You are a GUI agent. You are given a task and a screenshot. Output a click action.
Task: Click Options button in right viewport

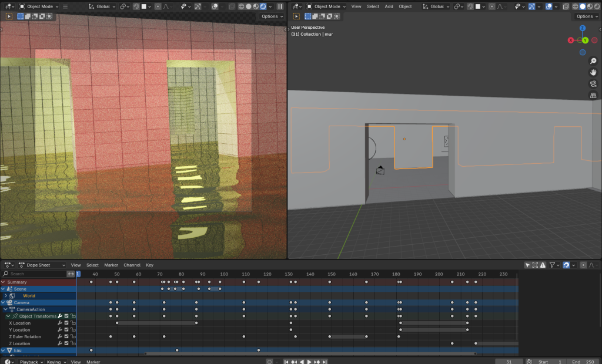pyautogui.click(x=585, y=16)
